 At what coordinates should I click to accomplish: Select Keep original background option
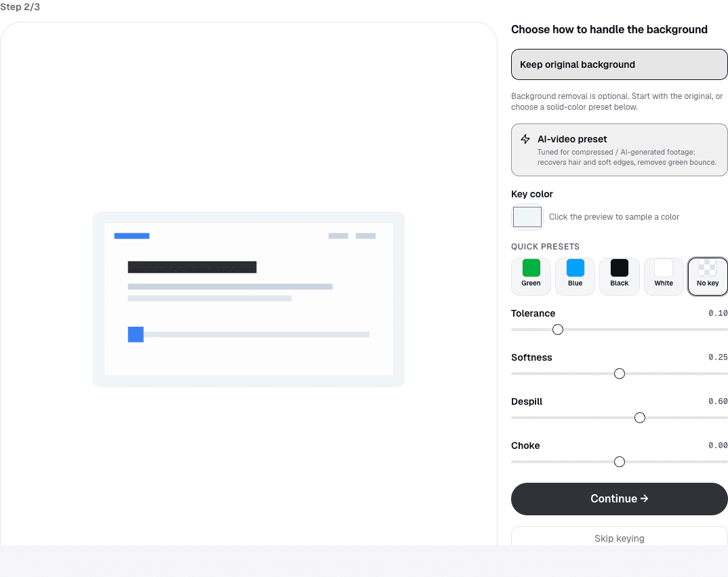[620, 64]
